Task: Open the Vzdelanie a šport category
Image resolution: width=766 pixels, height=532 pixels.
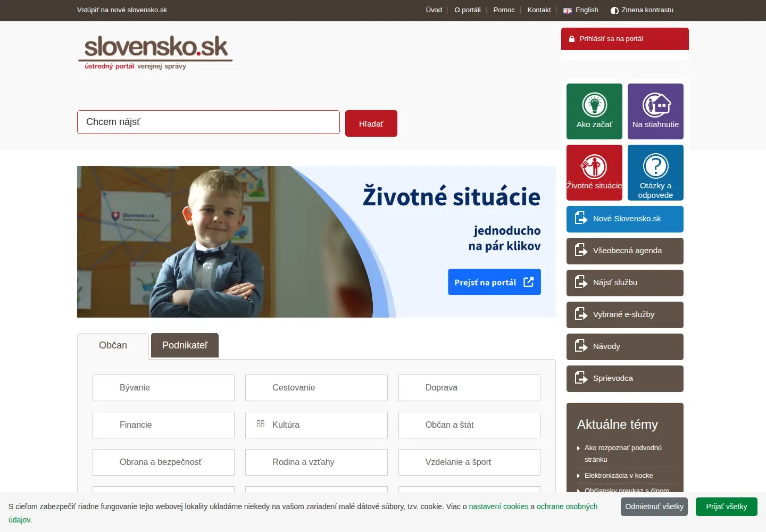Action: click(469, 462)
